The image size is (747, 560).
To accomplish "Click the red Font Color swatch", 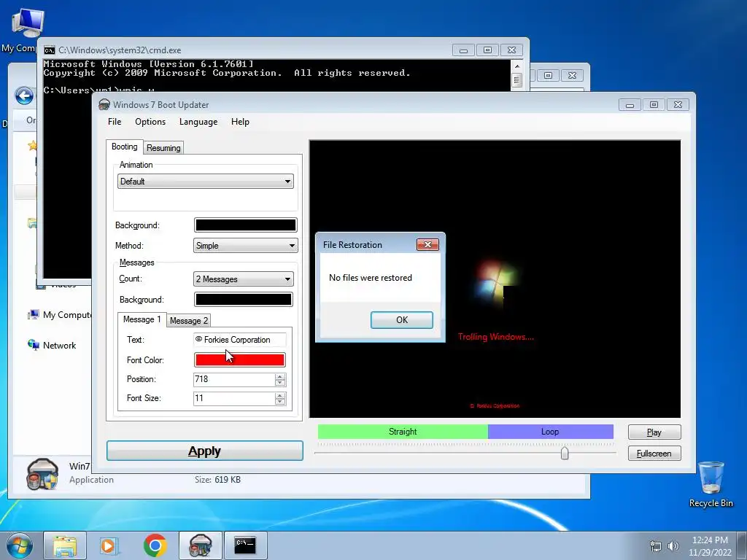I will [x=239, y=360].
